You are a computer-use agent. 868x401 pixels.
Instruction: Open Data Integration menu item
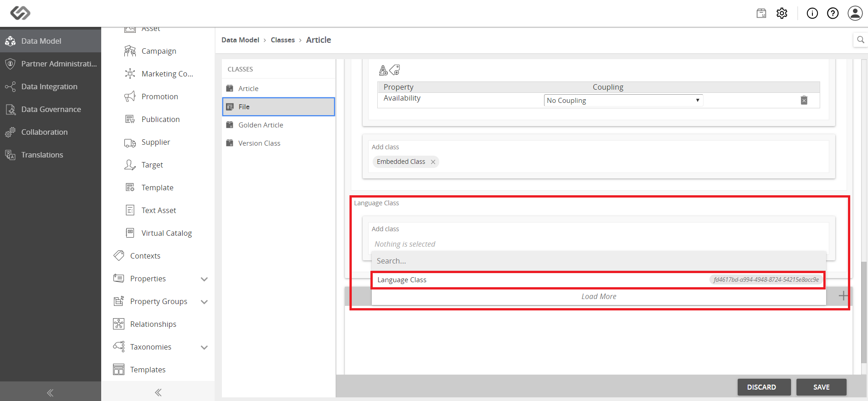click(x=51, y=86)
